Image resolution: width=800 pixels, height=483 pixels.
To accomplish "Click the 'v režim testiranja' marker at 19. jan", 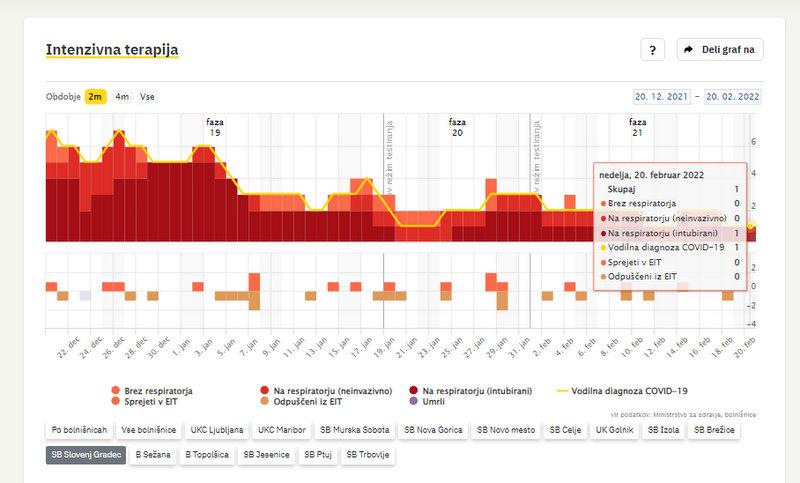I will [390, 155].
